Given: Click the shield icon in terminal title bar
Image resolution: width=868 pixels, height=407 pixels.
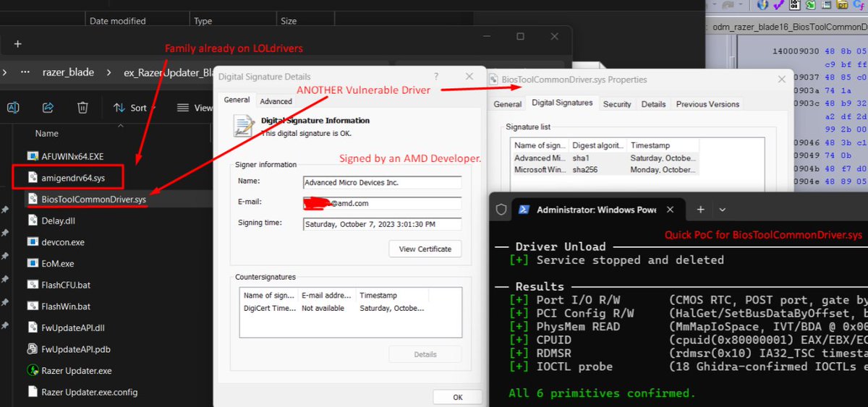Looking at the screenshot, I should coord(501,210).
